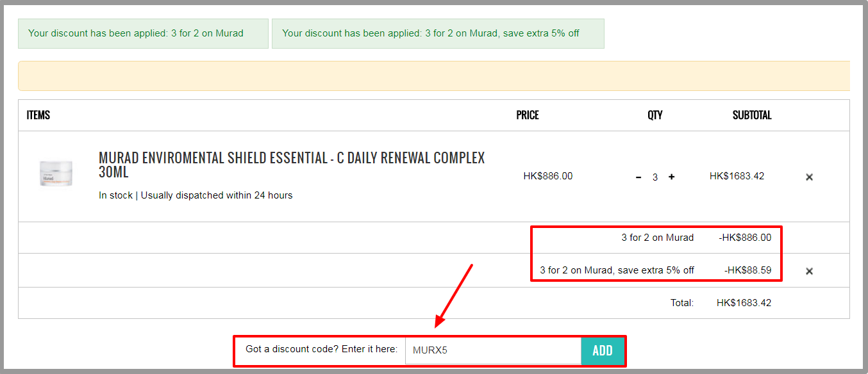This screenshot has width=868, height=374.
Task: Click the 'Got a discount code?' label
Action: (321, 349)
